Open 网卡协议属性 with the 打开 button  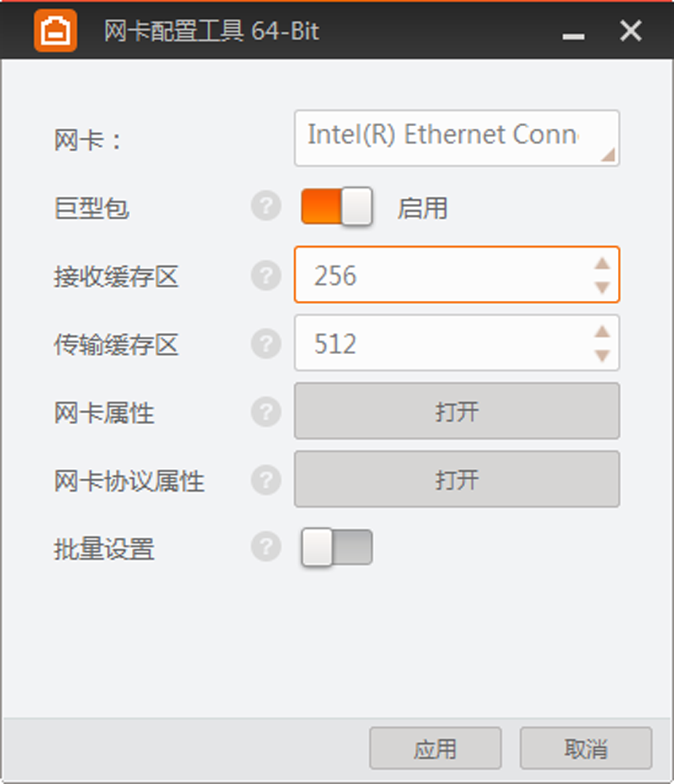coord(457,479)
